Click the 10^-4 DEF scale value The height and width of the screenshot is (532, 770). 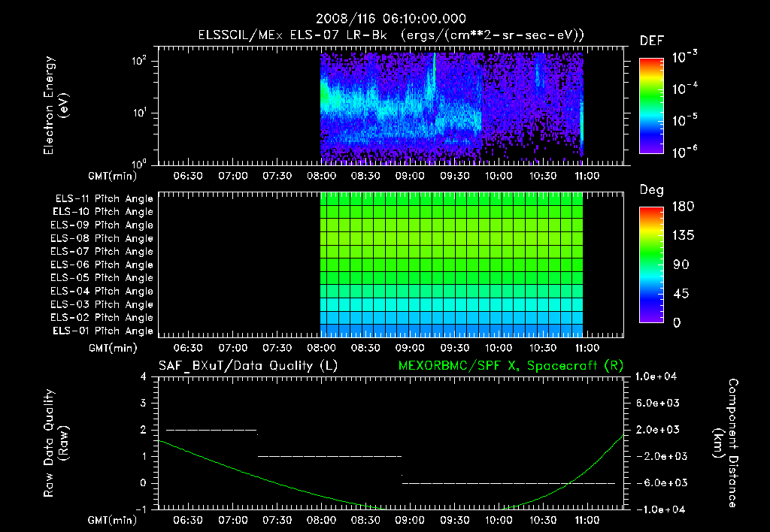[x=684, y=89]
